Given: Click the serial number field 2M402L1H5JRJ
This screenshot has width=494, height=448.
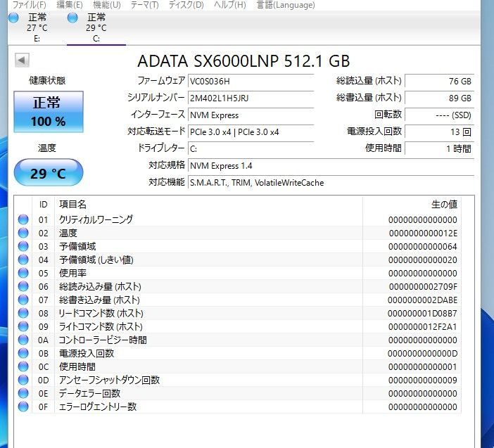Looking at the screenshot, I should point(251,98).
